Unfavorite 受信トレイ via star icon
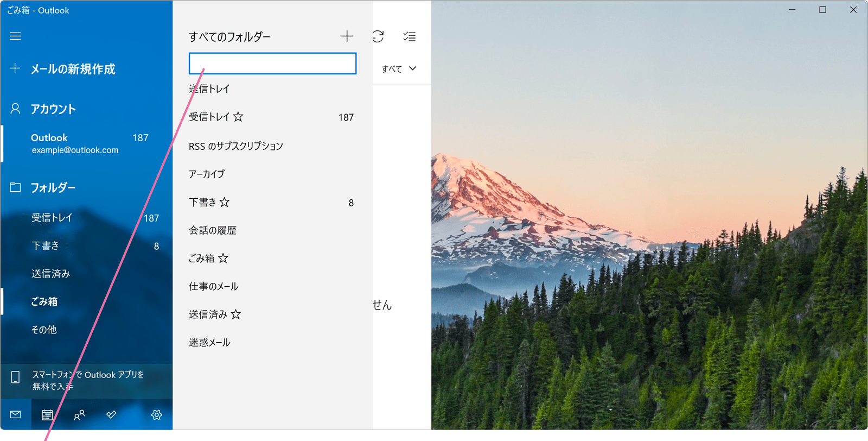 click(x=238, y=117)
